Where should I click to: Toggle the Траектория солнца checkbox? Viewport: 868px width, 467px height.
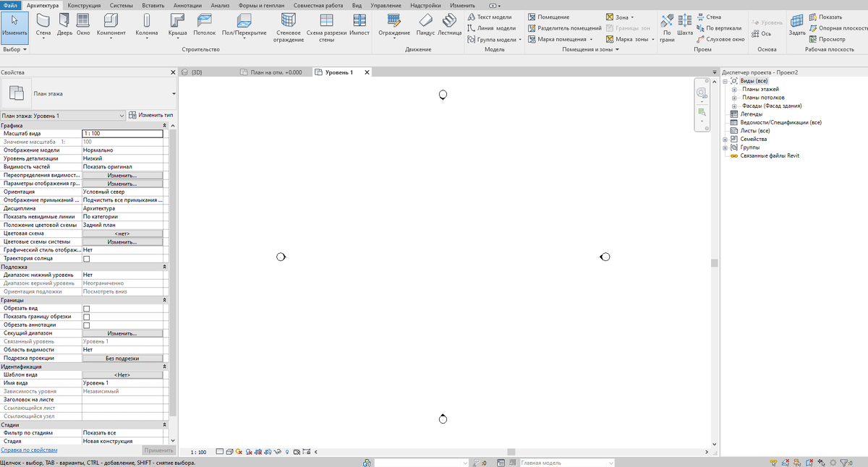[87, 259]
